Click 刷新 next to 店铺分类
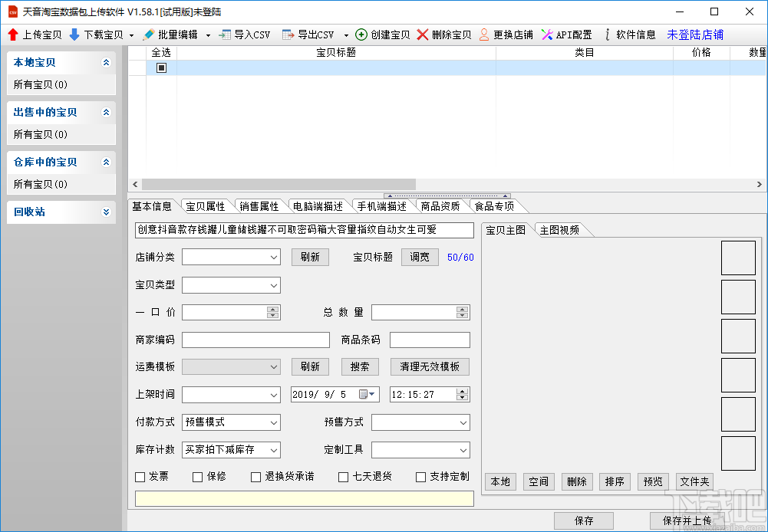The image size is (768, 532). tap(310, 258)
